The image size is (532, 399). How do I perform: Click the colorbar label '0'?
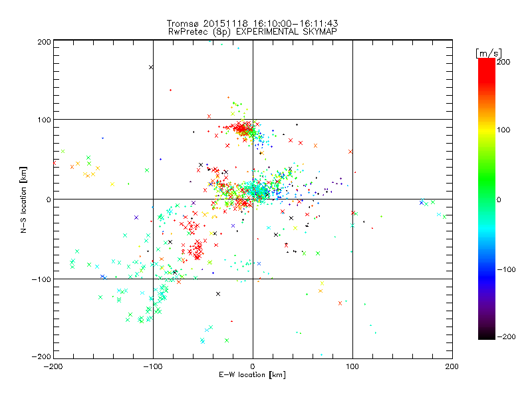coord(499,199)
